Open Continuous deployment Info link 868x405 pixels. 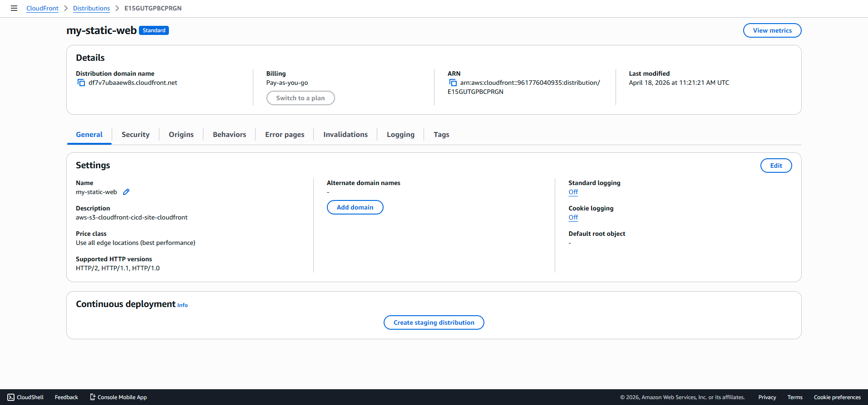pyautogui.click(x=182, y=305)
